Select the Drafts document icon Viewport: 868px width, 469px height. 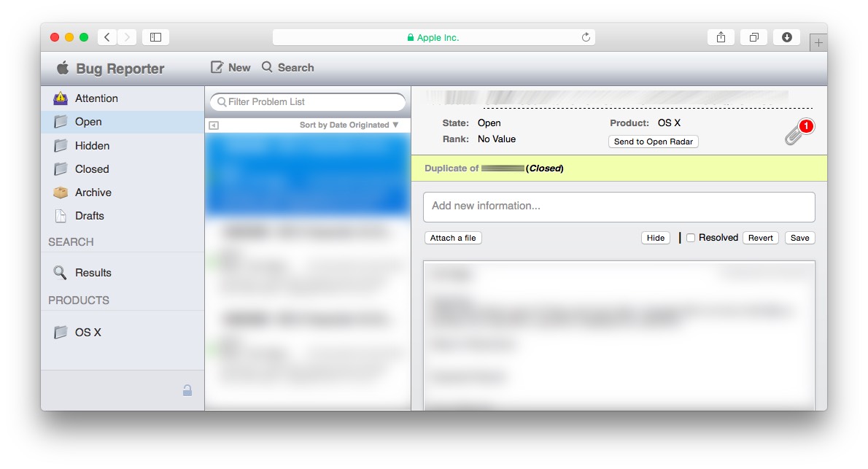click(61, 216)
